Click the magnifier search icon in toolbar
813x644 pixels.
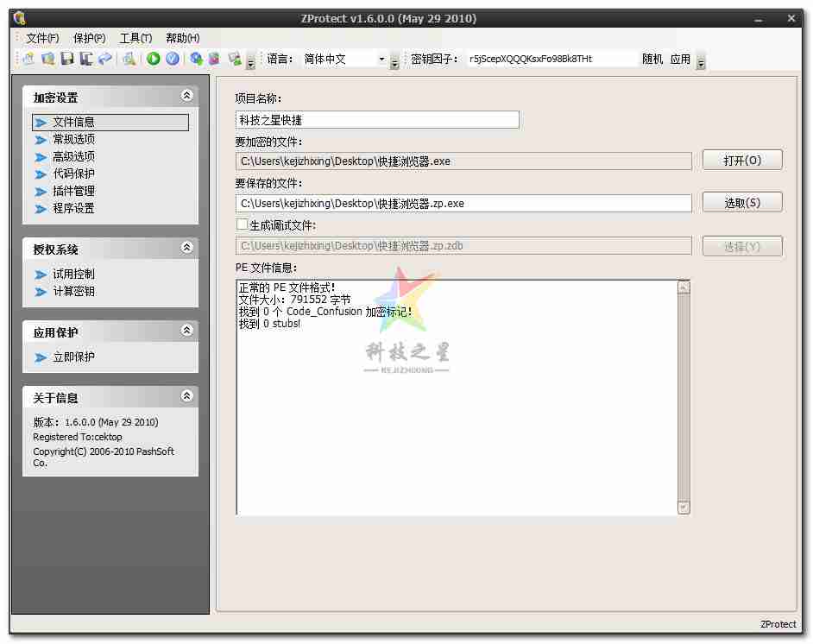coord(129,59)
